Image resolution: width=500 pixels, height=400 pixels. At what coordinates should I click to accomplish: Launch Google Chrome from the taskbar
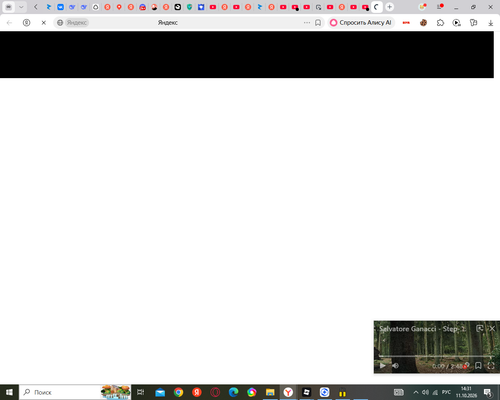[178, 392]
